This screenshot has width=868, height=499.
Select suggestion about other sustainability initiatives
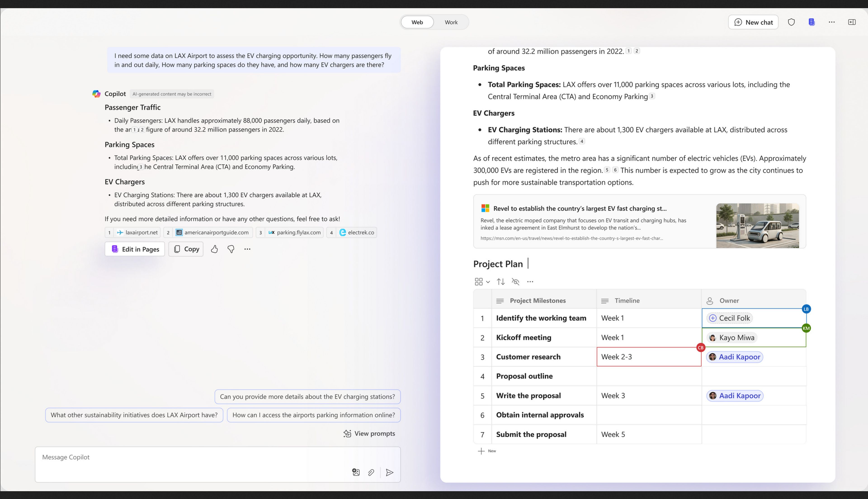[134, 415]
